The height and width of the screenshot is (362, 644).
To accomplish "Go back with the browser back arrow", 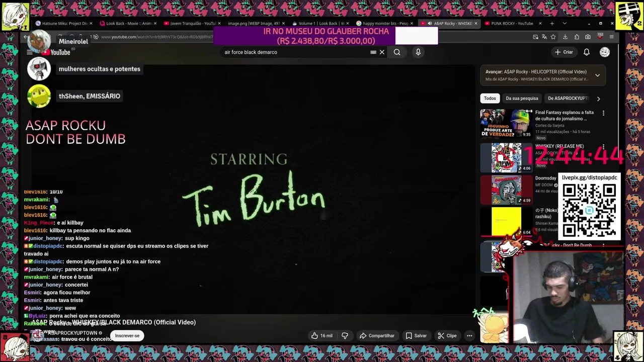I will (x=26, y=37).
